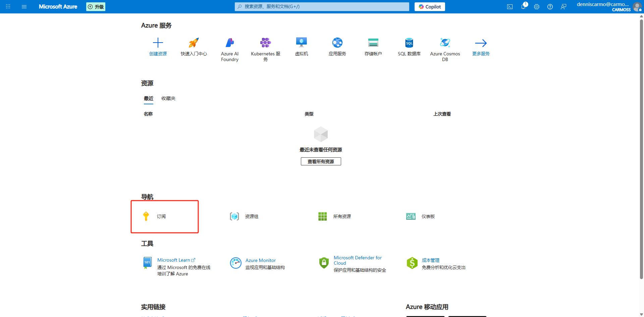
Task: Expand 更多服务 arrow
Action: pyautogui.click(x=481, y=43)
